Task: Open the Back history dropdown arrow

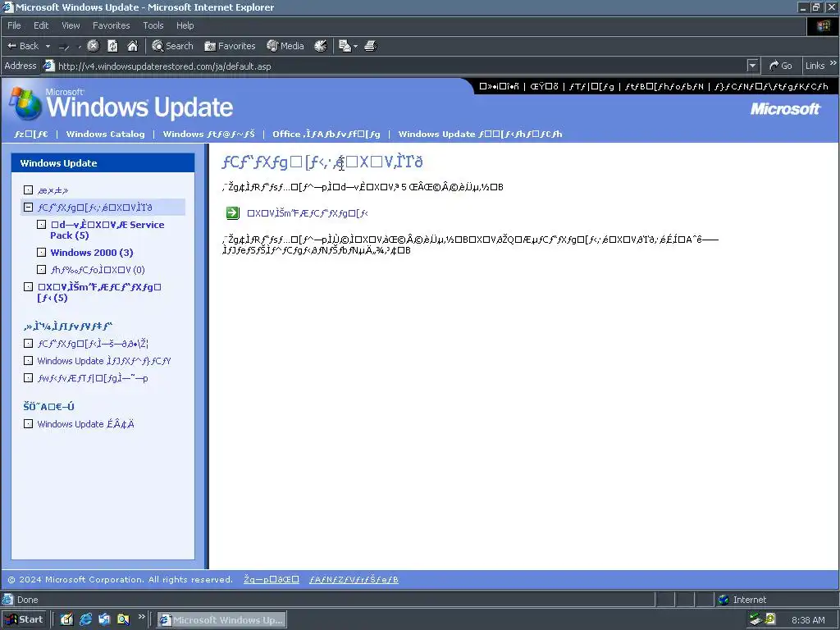Action: pyautogui.click(x=48, y=46)
